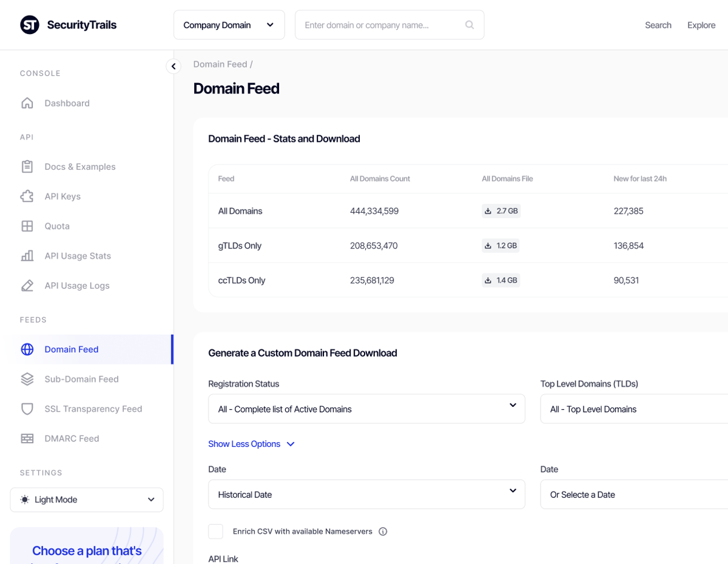The width and height of the screenshot is (728, 564).
Task: Open the Or Select a Date picker
Action: click(634, 494)
